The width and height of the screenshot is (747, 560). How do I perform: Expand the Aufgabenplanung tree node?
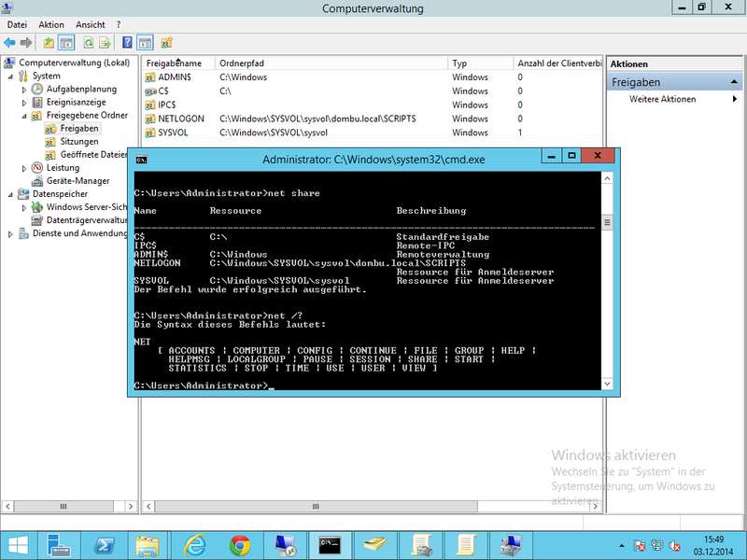(x=25, y=90)
